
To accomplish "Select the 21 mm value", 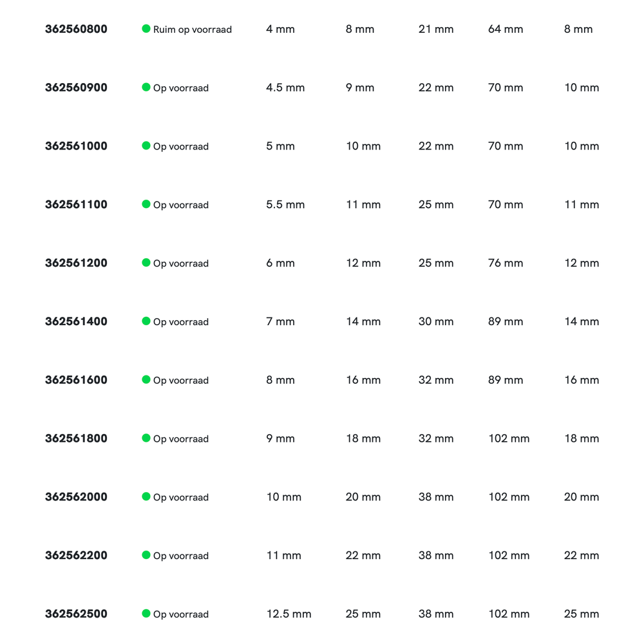I will tap(436, 29).
